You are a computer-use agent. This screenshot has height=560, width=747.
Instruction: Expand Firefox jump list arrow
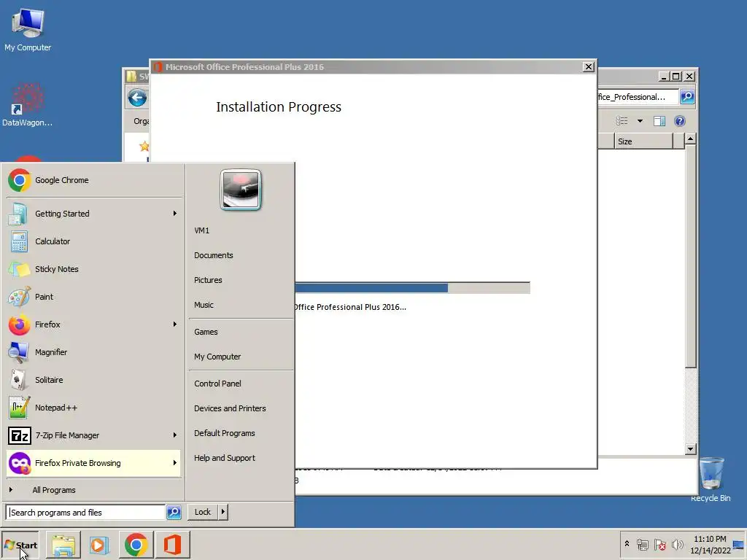tap(175, 324)
